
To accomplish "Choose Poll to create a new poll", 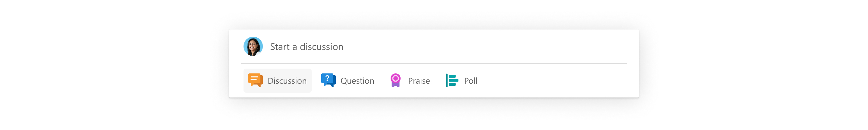I will [x=462, y=80].
